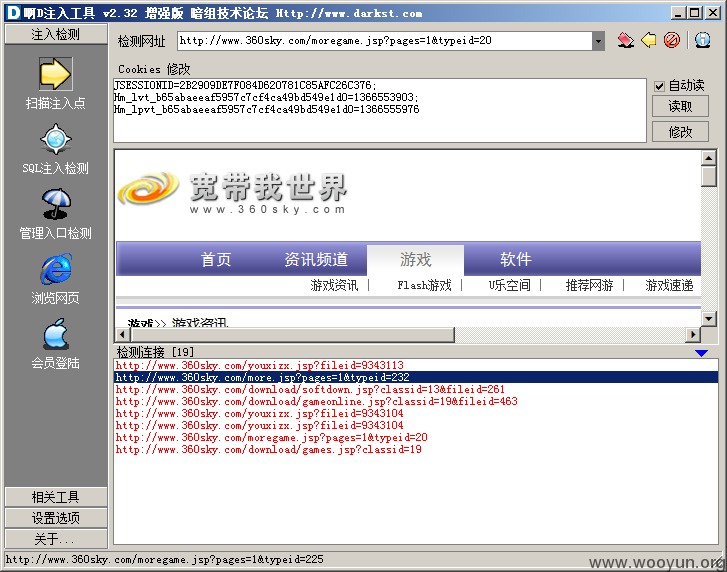The width and height of the screenshot is (727, 572).
Task: Click the 资讯频道 navigation tab
Action: pos(316,260)
